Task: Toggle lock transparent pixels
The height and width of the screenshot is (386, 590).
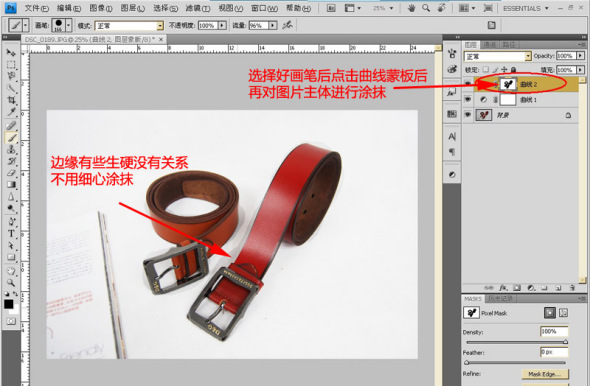Action: coord(486,70)
